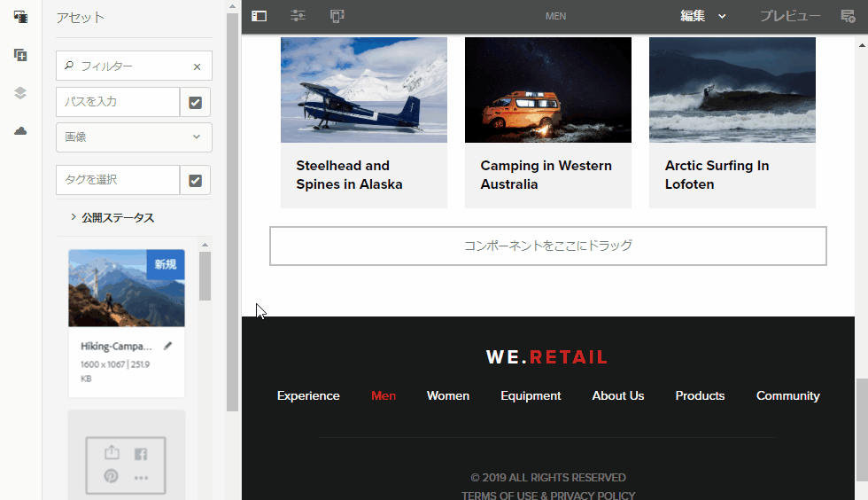Open the Emulator device icon

(337, 16)
